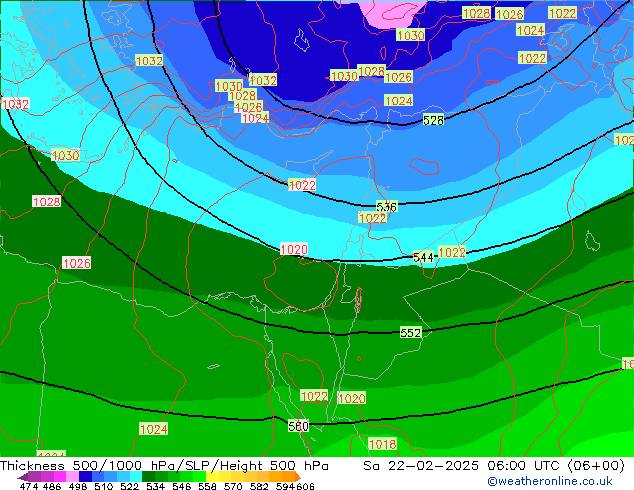Click the '486' legend value
Viewport: 634px width, 490px height.
pos(52,486)
